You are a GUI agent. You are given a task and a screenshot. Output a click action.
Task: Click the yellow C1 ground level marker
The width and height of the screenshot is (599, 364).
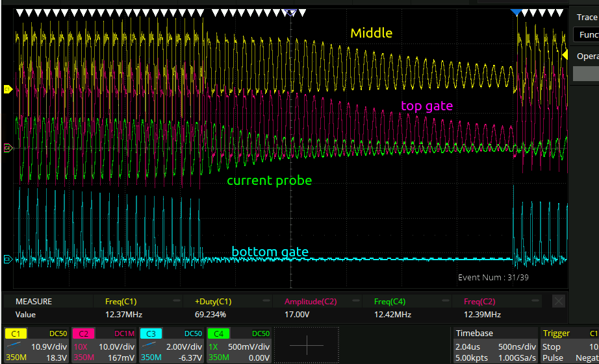coord(8,90)
